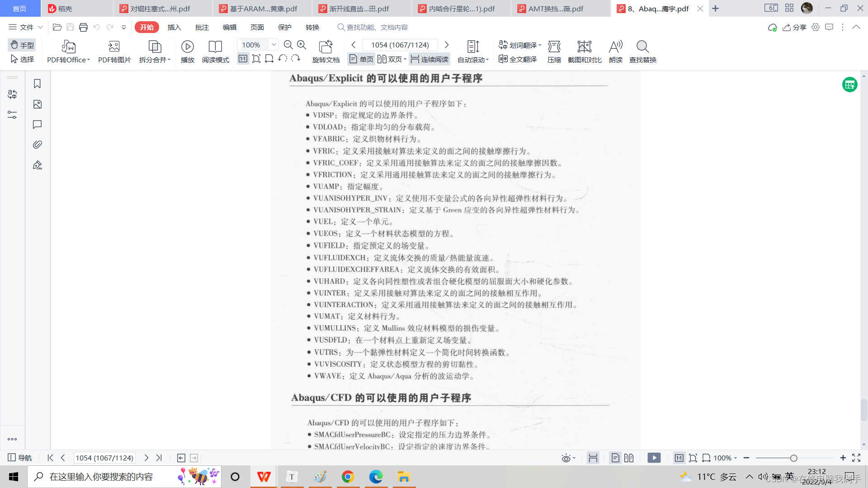Open the eye protection mode dropdown
868x488 pixels.
click(568, 458)
